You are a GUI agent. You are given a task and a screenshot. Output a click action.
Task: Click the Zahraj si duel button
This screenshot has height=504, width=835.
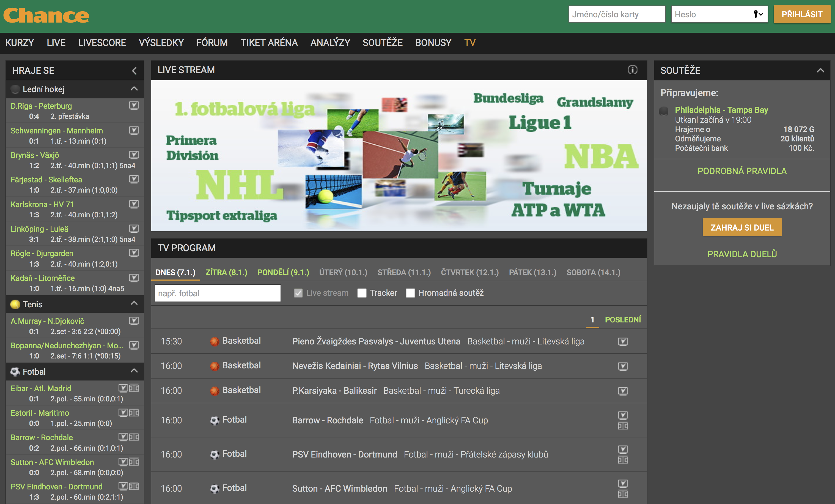(x=742, y=227)
